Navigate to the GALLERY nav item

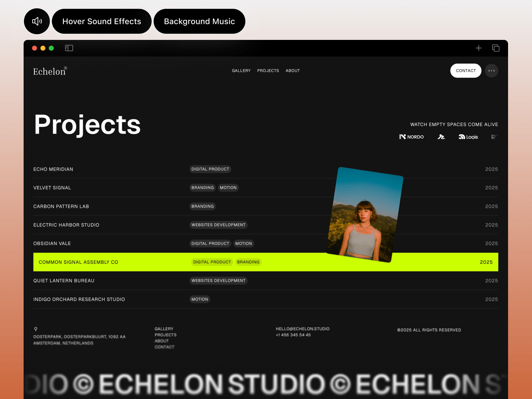[241, 70]
